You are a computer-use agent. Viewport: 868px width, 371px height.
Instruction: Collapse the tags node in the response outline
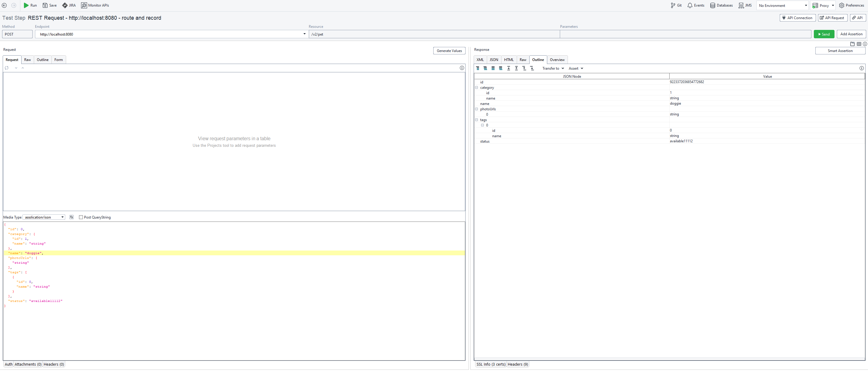476,120
